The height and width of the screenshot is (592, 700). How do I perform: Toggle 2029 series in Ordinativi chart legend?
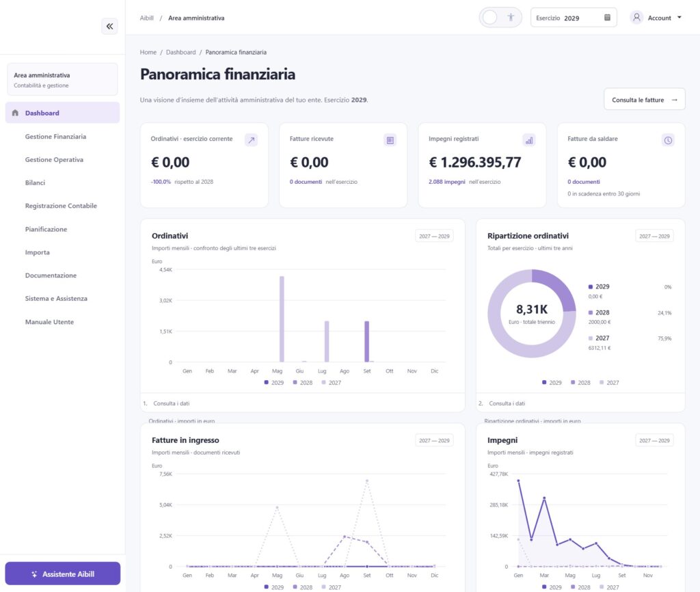pos(273,383)
